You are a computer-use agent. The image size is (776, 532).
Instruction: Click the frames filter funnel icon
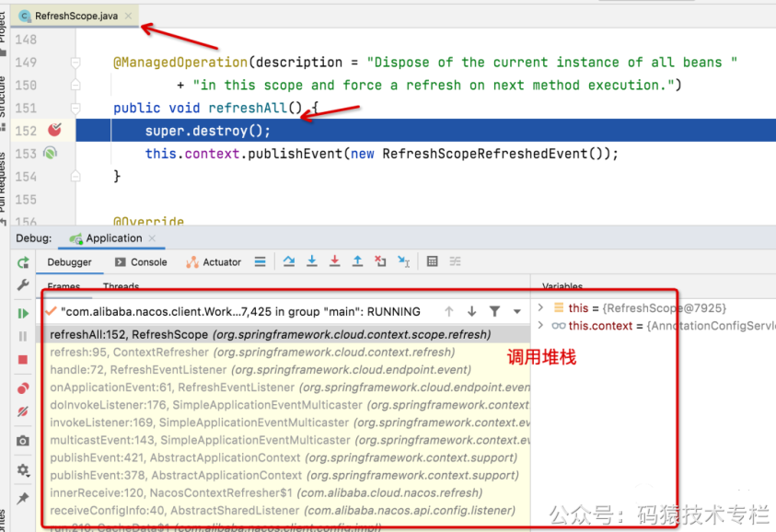click(x=494, y=311)
